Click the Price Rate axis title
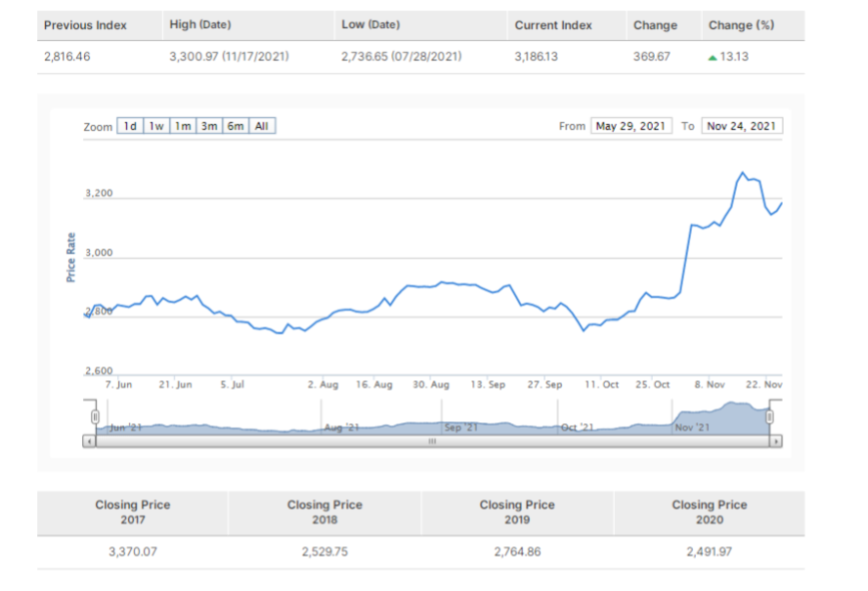 [70, 257]
